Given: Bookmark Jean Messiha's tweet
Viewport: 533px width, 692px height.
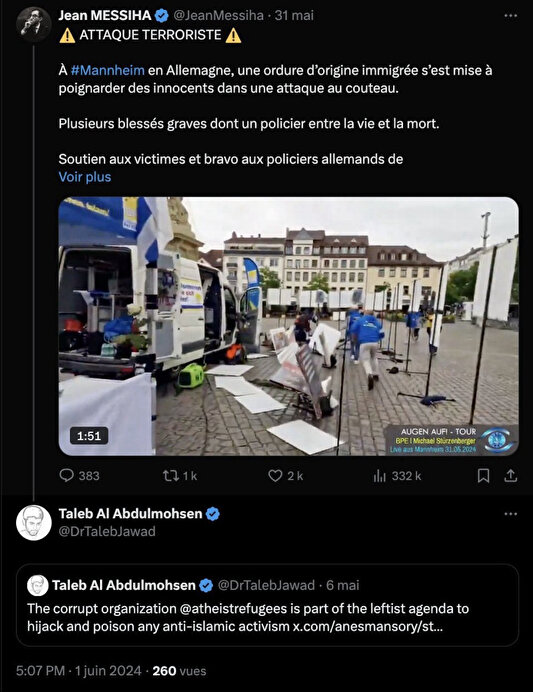Looking at the screenshot, I should (484, 476).
